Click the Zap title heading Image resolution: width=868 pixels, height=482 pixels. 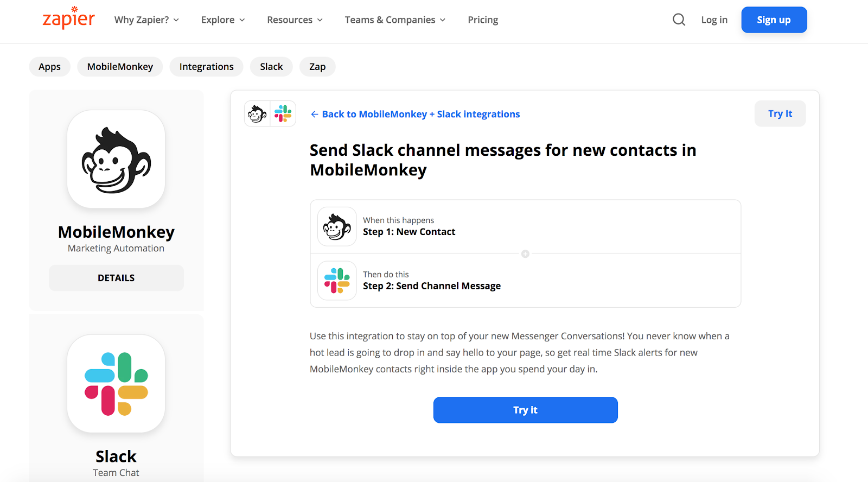pos(503,160)
